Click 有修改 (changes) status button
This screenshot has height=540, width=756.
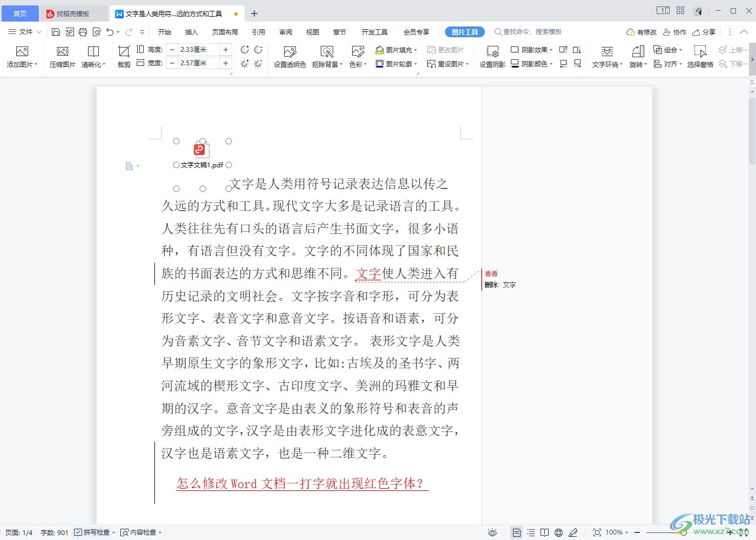pos(642,32)
